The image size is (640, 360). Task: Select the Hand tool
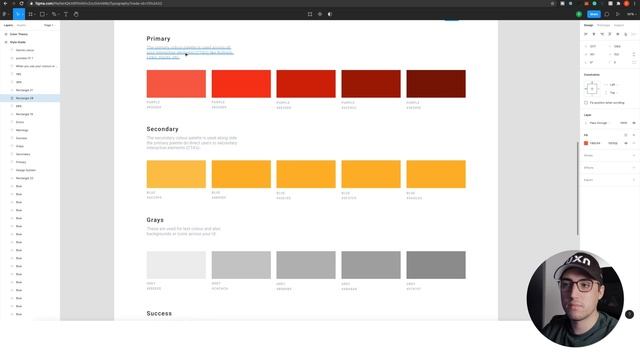tap(76, 14)
